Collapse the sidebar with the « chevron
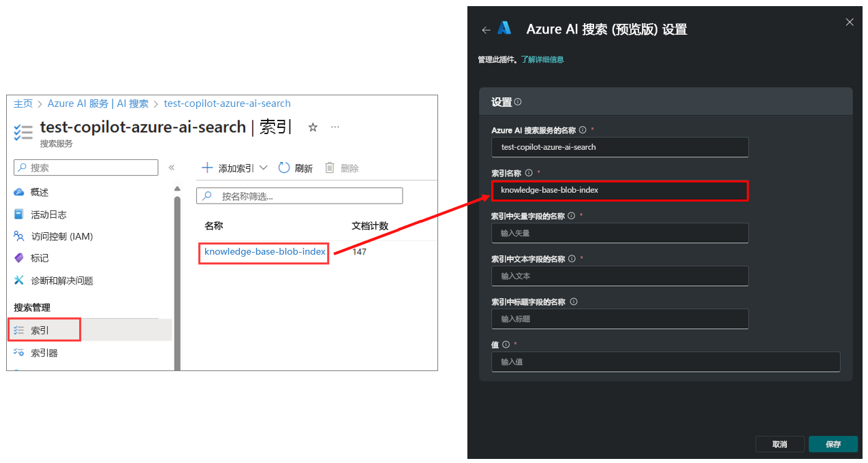The height and width of the screenshot is (463, 868). click(172, 167)
